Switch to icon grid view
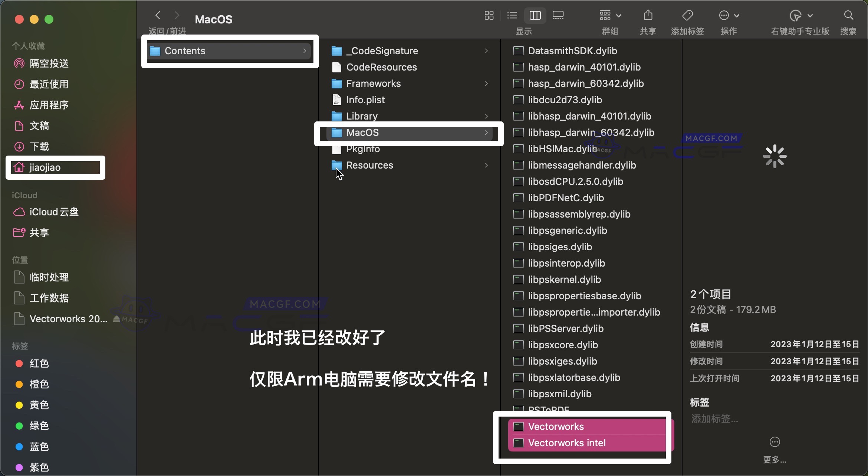 point(489,15)
